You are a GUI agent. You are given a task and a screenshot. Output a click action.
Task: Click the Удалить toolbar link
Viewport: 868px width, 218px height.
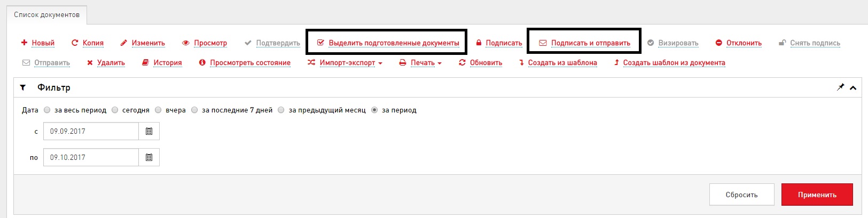(111, 62)
